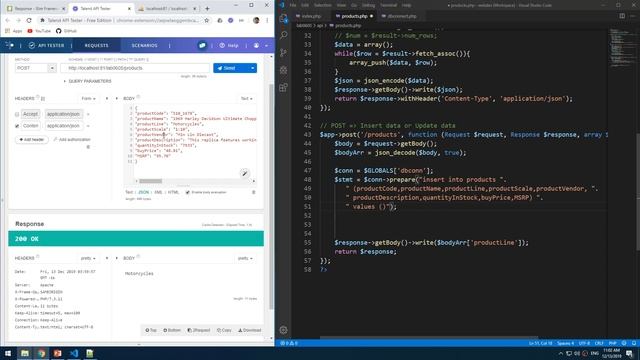
Task: Disable the Content-Type header checkbox
Action: 17,126
